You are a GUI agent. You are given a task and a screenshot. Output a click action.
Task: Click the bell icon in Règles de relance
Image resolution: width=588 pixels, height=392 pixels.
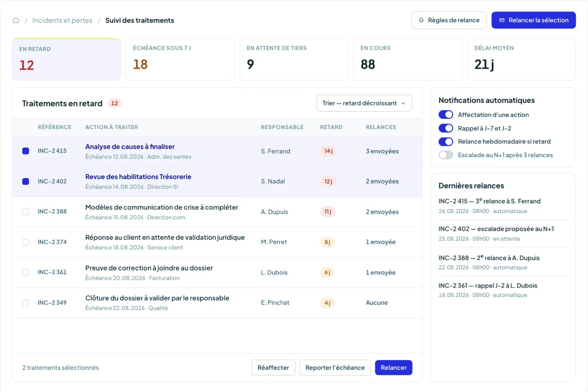421,20
